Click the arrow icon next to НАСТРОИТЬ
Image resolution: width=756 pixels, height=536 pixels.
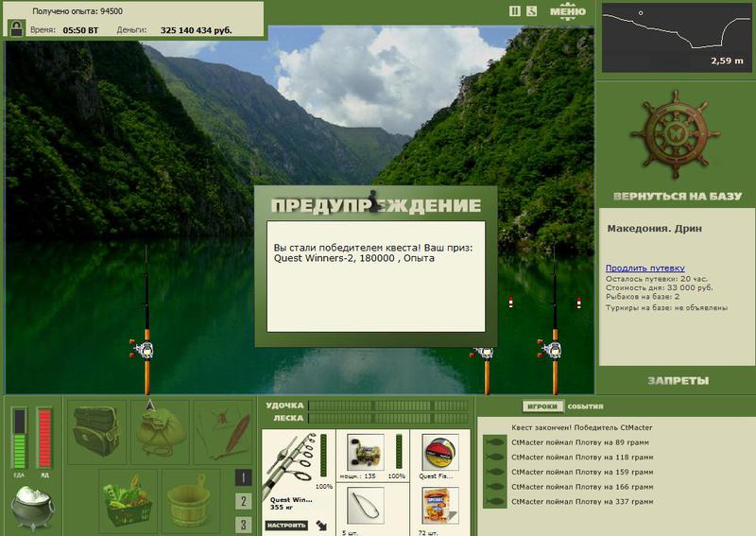pyautogui.click(x=321, y=525)
